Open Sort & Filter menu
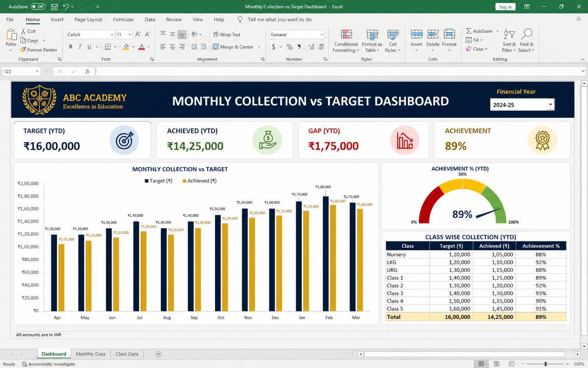 pyautogui.click(x=509, y=40)
